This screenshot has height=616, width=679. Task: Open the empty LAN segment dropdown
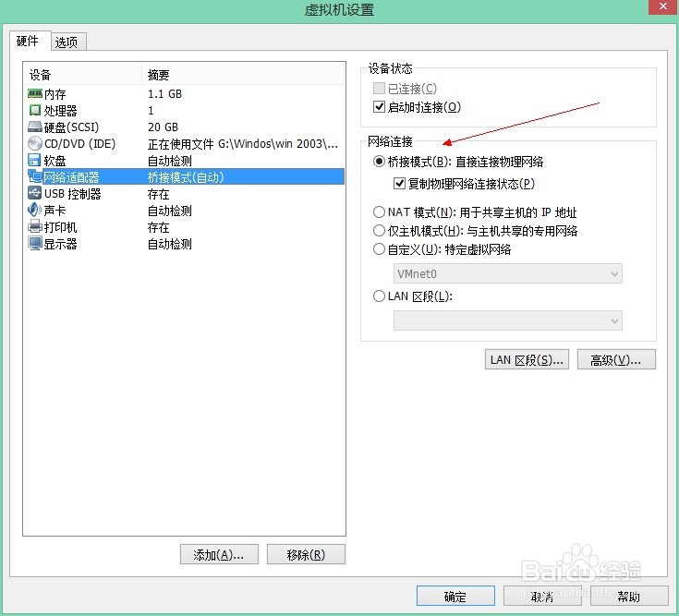pos(507,320)
